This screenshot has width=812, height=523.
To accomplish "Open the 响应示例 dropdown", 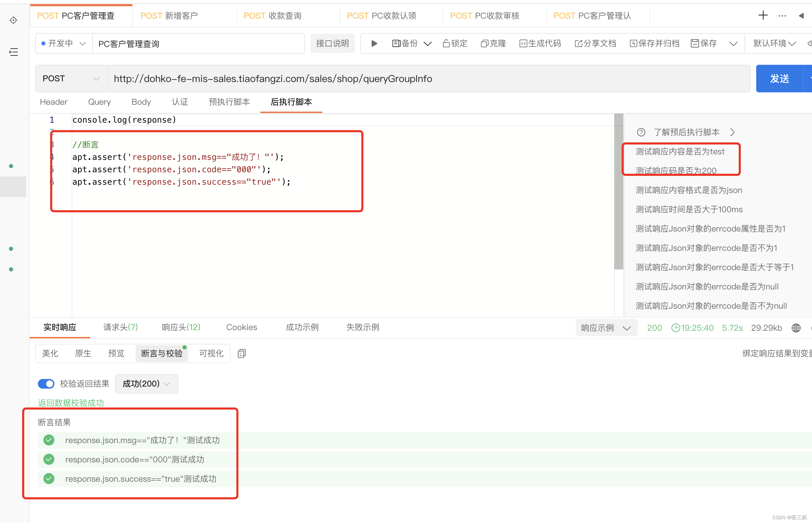I will tap(606, 328).
